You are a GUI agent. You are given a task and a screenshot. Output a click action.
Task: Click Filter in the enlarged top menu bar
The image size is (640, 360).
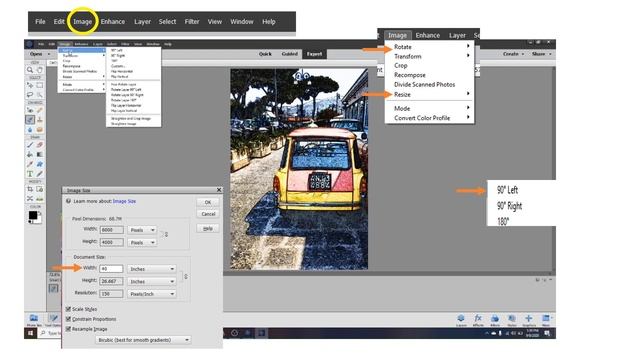pyautogui.click(x=192, y=22)
